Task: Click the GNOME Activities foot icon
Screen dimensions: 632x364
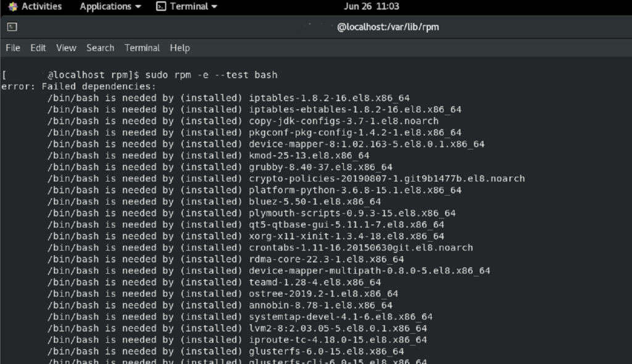Action: coord(12,7)
